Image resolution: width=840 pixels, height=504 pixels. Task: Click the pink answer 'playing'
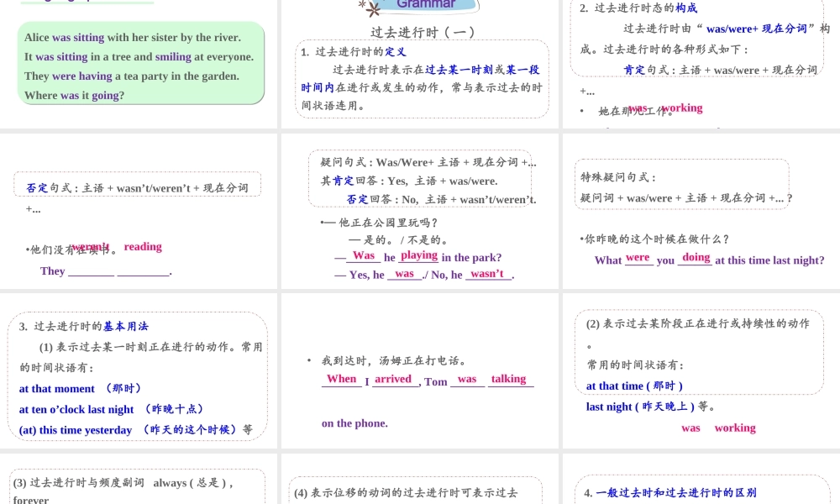coord(419,255)
